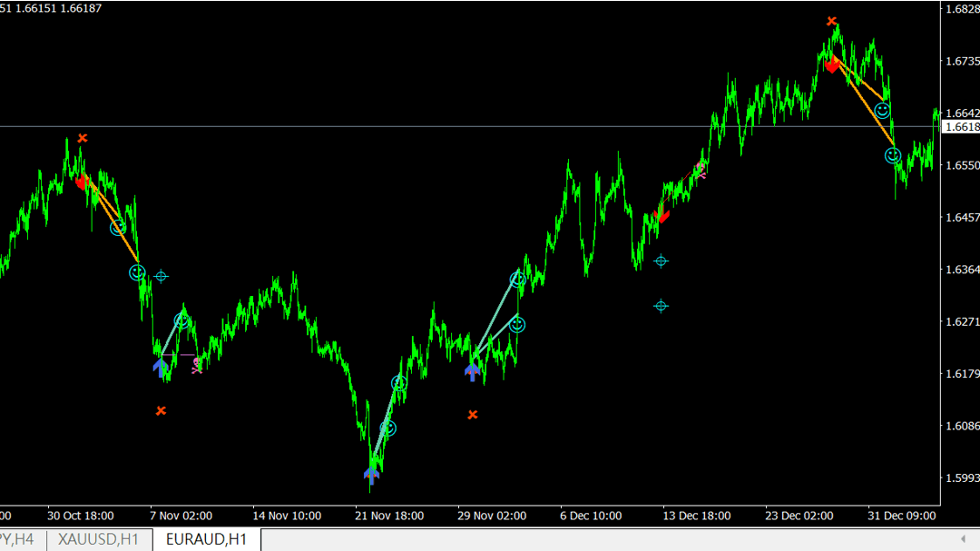Select the blue buy arrow near 29 Nov
This screenshot has height=551, width=980.
473,372
